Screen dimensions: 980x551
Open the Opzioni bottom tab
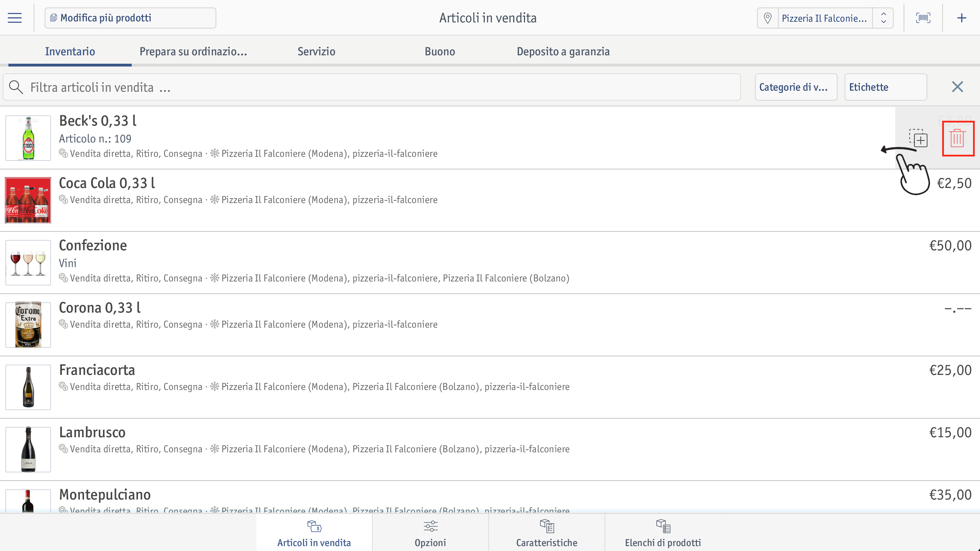430,533
